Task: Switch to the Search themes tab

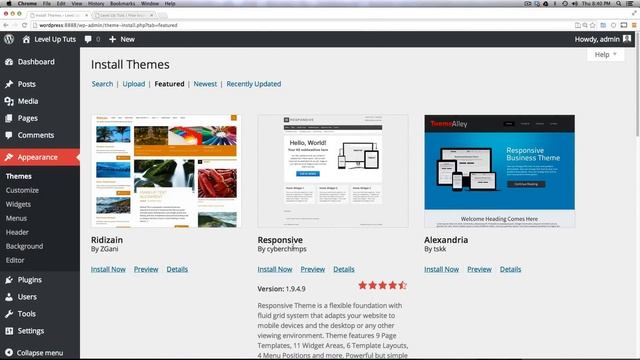Action: click(102, 84)
